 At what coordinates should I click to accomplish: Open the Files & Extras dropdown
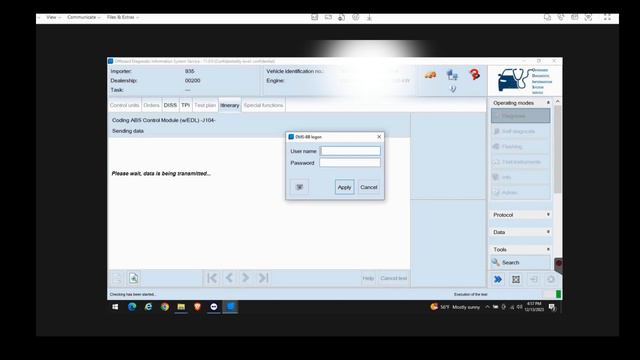point(123,17)
